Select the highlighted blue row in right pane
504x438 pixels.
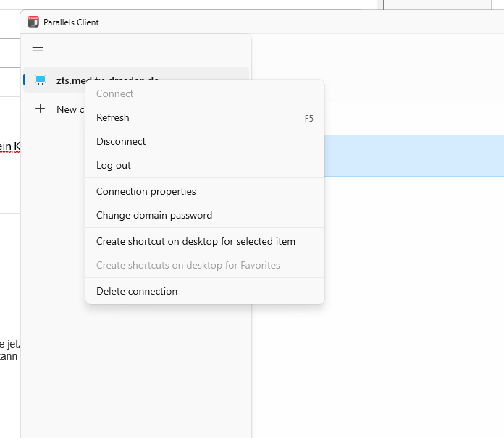click(413, 155)
